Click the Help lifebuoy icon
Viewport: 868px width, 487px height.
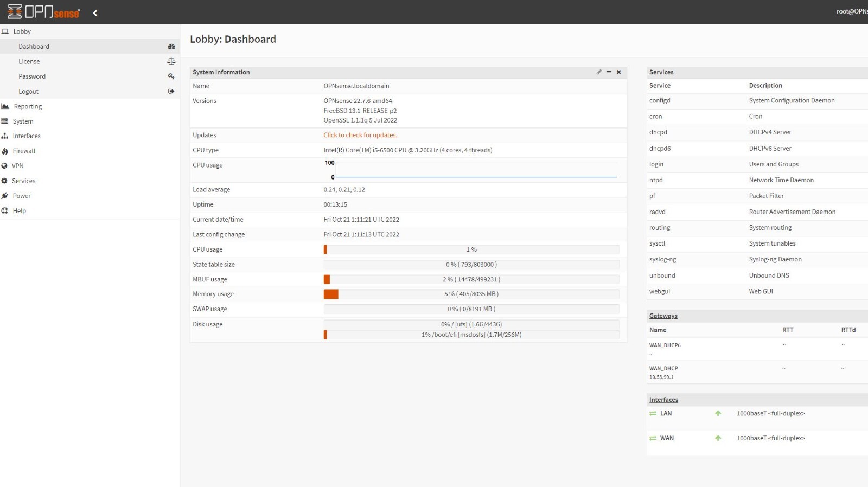point(5,211)
